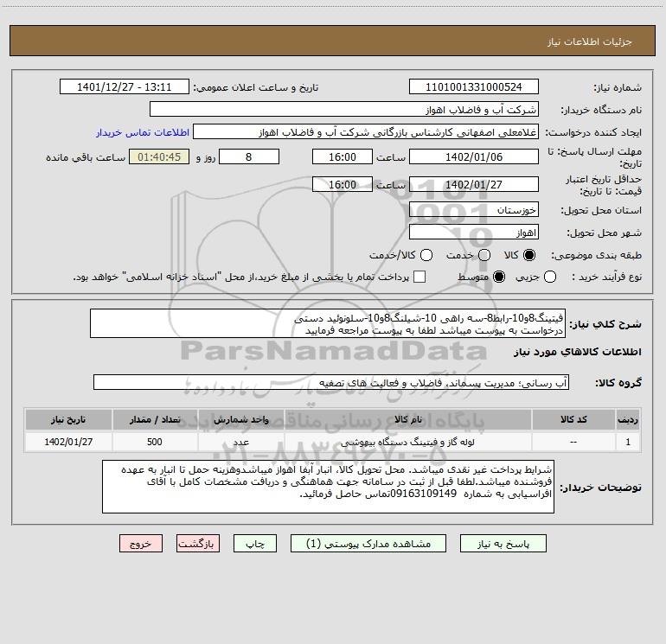Click the province field خوزستان
This screenshot has width=666, height=644.
(x=474, y=210)
